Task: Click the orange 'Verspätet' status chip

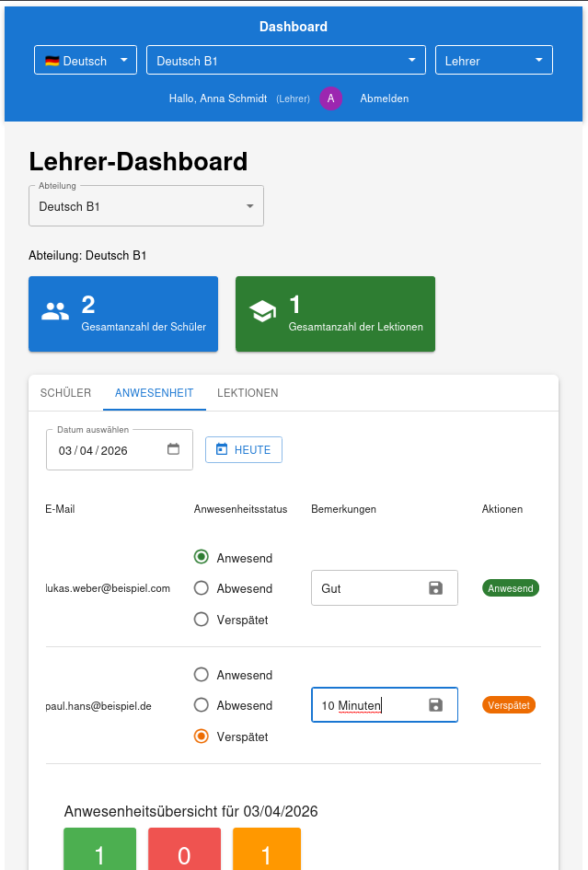Action: (x=508, y=705)
